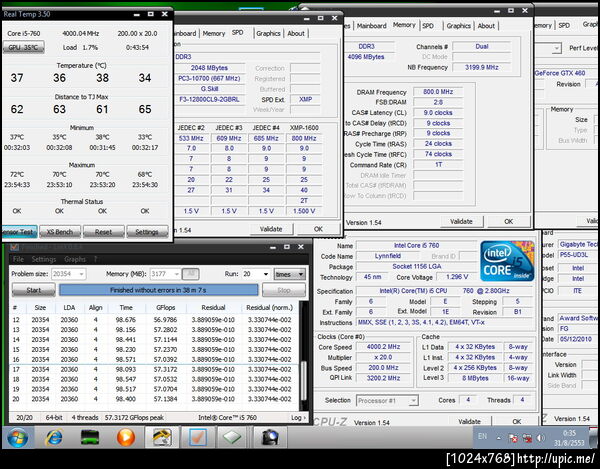Select Mainboard tab in Memory CPU-Z window
Image resolution: width=600 pixels, height=469 pixels.
tap(372, 26)
